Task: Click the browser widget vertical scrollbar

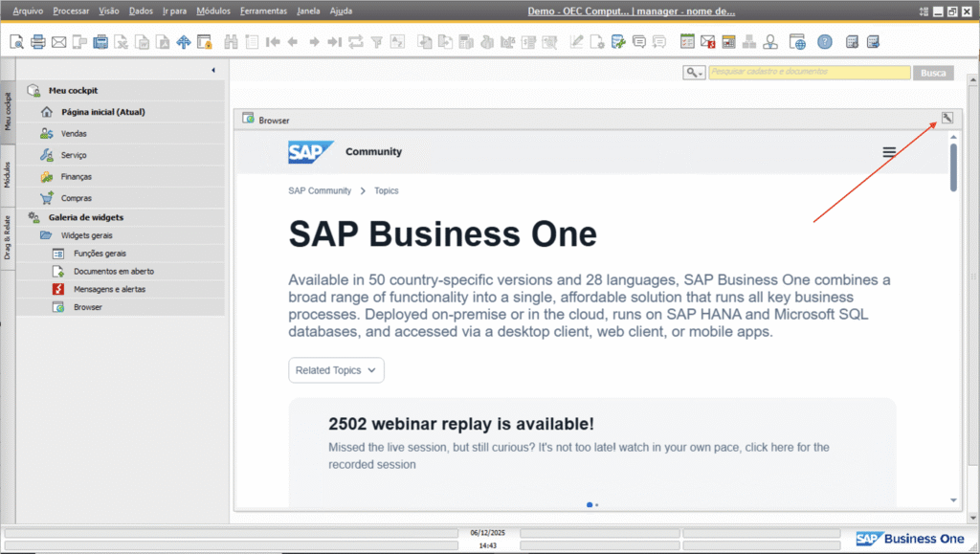Action: click(x=953, y=167)
